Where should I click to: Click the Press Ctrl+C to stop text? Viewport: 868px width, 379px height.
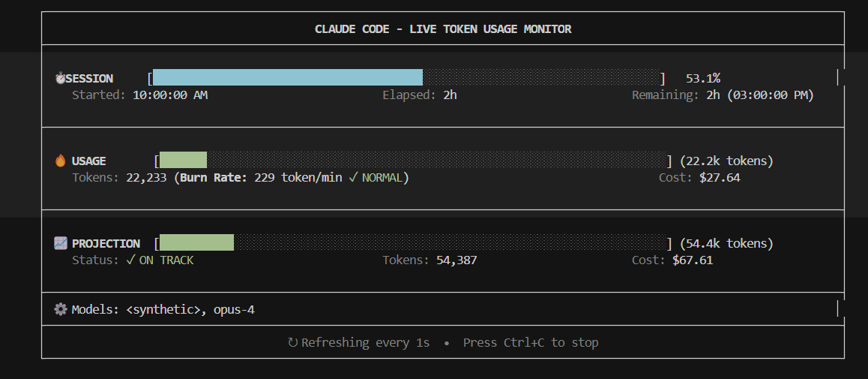point(531,342)
